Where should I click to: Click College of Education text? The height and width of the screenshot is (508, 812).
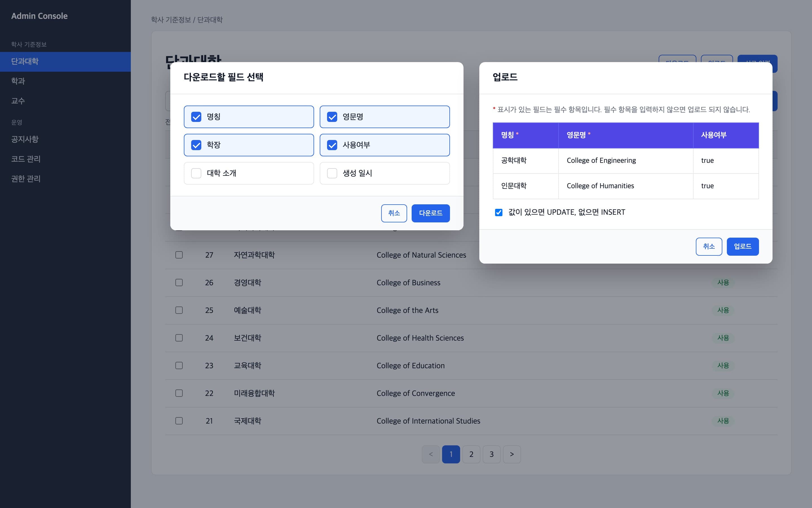point(410,365)
